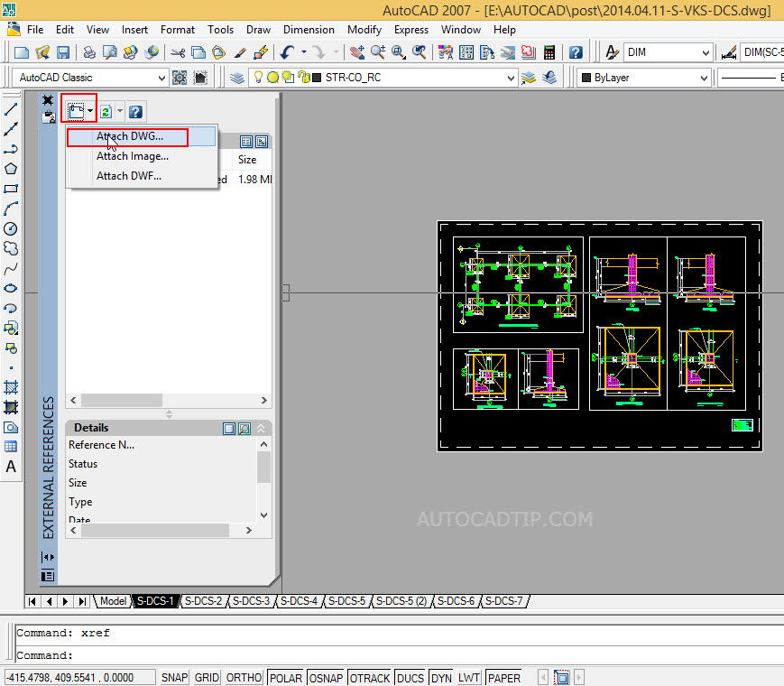Image resolution: width=784 pixels, height=686 pixels.
Task: Click the External References help button
Action: [135, 111]
